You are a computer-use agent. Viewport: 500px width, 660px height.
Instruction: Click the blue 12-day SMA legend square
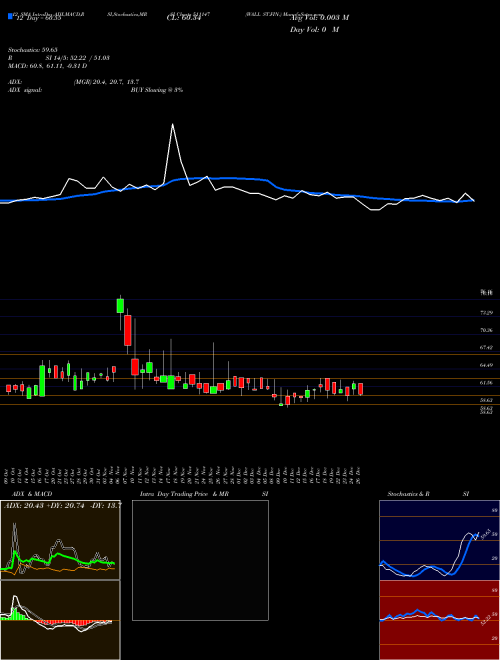click(10, 16)
